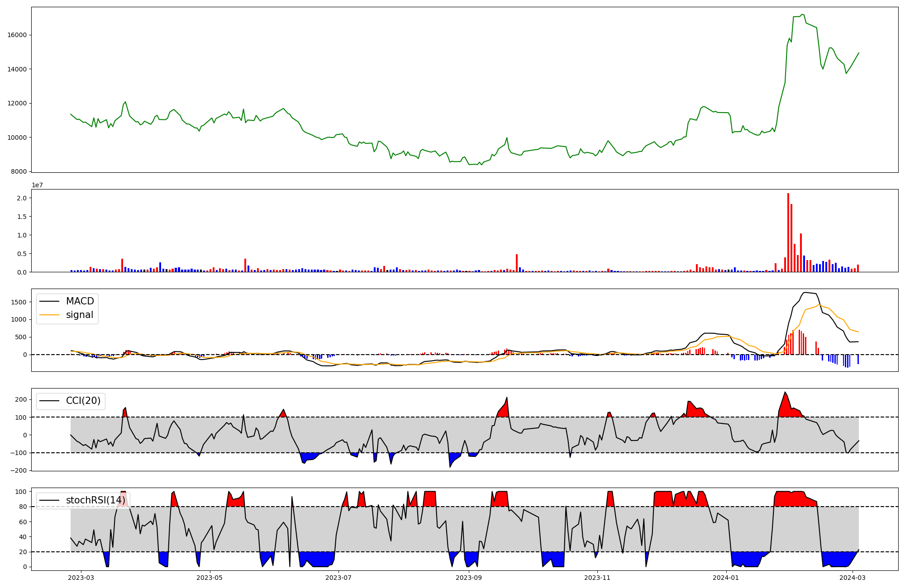Click the 2024-03 date tick label
The height and width of the screenshot is (588, 905).
[853, 578]
